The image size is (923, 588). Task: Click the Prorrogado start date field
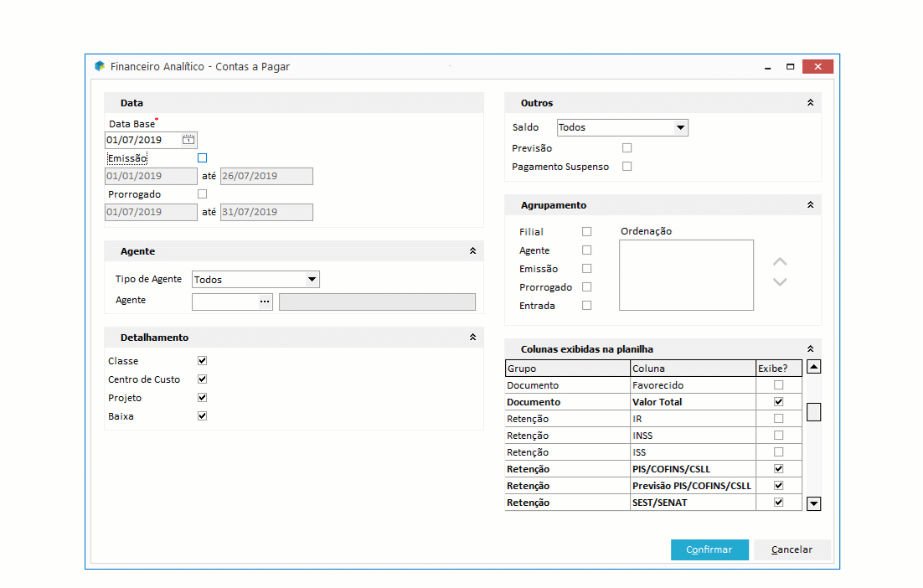coord(151,212)
